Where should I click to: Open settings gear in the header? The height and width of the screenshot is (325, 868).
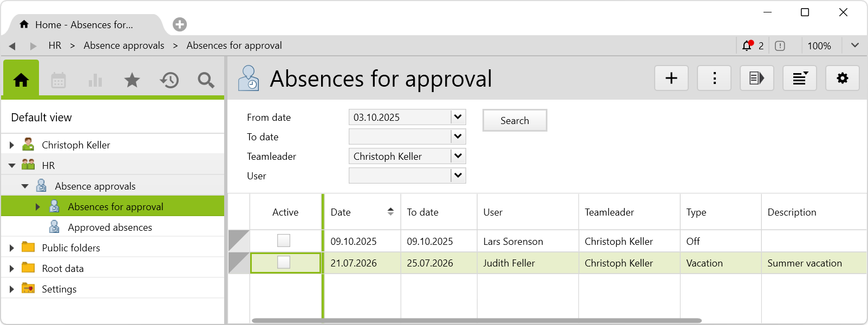point(842,79)
